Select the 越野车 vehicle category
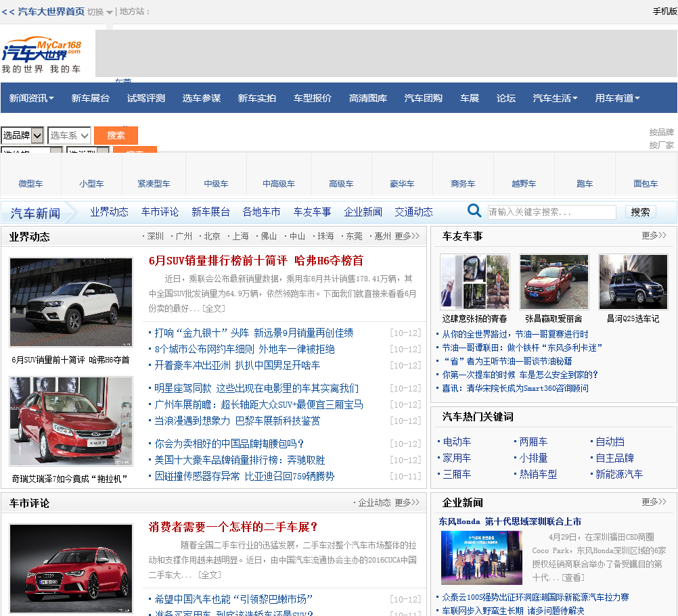Viewport: 678px width, 616px height. click(x=524, y=183)
